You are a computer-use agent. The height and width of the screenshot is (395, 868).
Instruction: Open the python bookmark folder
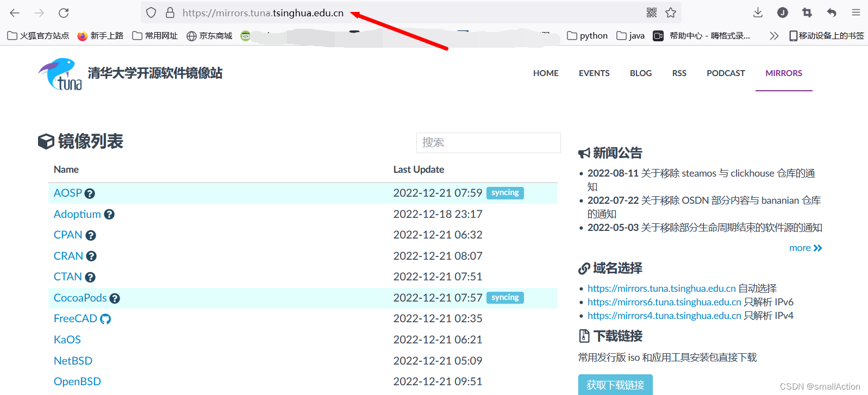(x=588, y=36)
